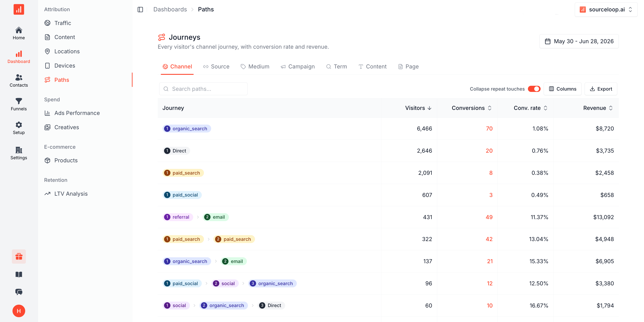This screenshot has height=322, width=644.
Task: Click the paid_social badge in the 607 row
Action: (x=182, y=195)
